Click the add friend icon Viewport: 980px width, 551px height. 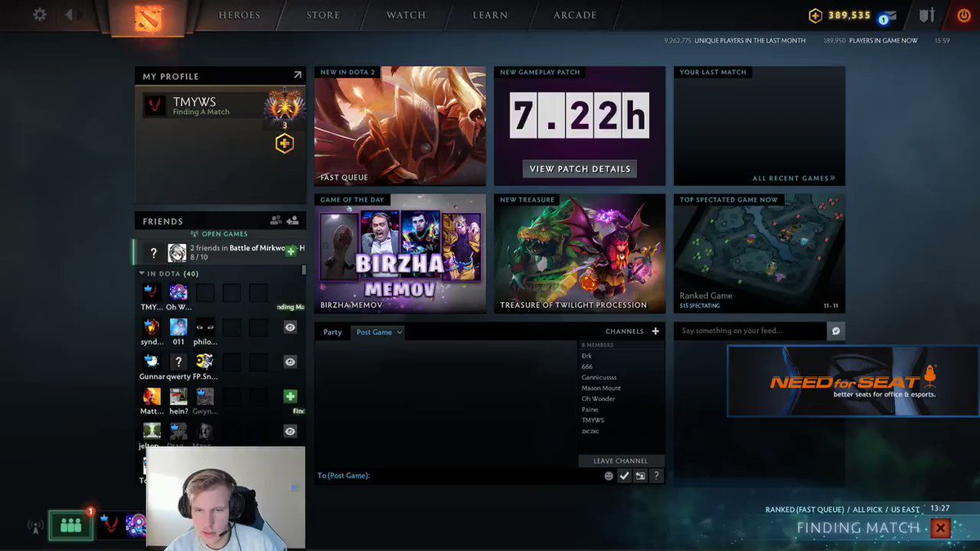[x=292, y=220]
